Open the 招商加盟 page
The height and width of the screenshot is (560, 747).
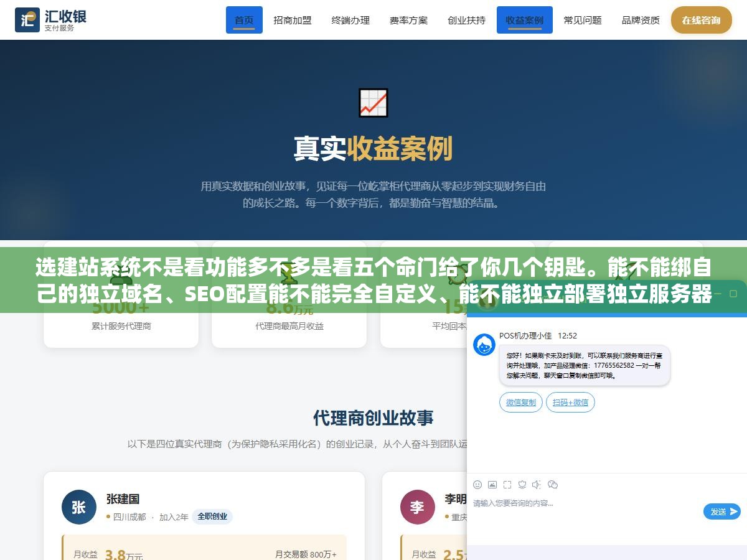(x=293, y=20)
